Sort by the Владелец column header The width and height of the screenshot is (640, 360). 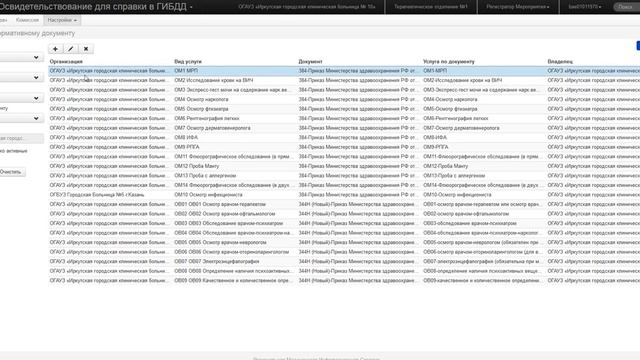coord(560,62)
